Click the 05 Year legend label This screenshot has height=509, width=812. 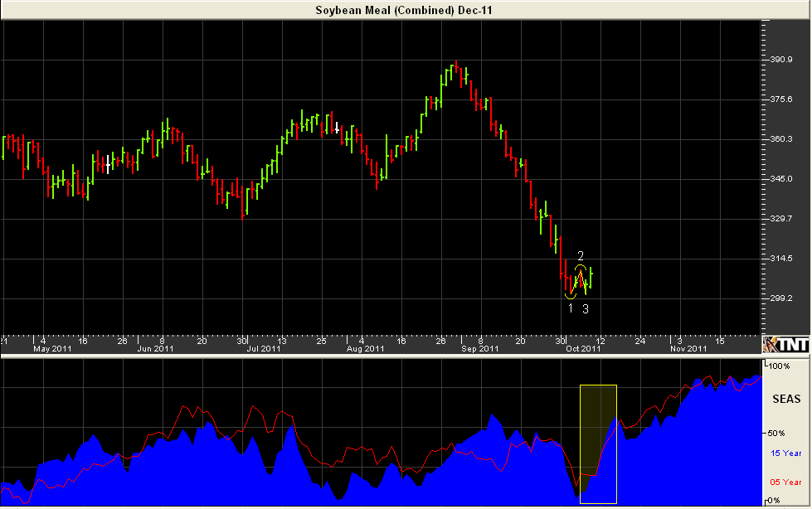pyautogui.click(x=786, y=482)
